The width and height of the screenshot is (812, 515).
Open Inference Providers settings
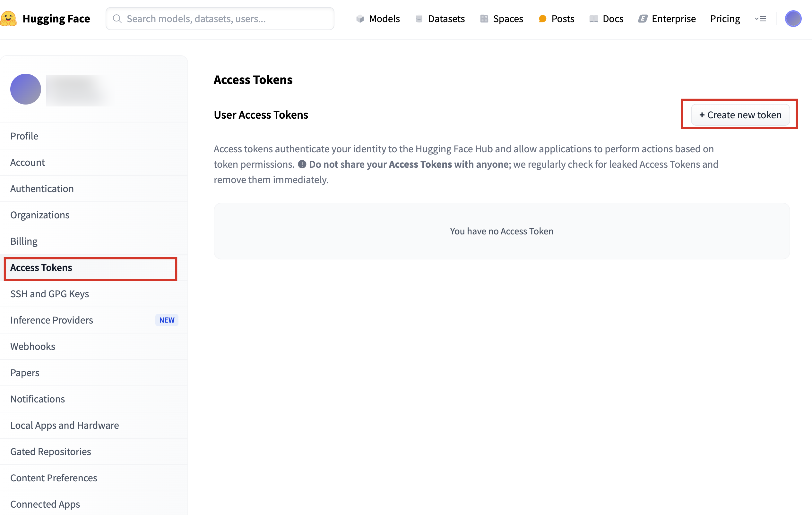point(94,320)
